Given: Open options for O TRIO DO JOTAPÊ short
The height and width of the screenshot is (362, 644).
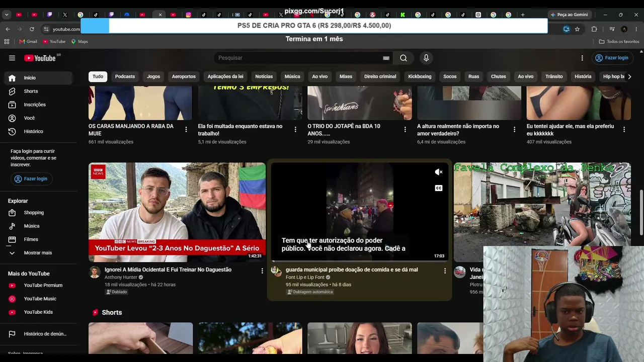Looking at the screenshot, I should coord(405,129).
